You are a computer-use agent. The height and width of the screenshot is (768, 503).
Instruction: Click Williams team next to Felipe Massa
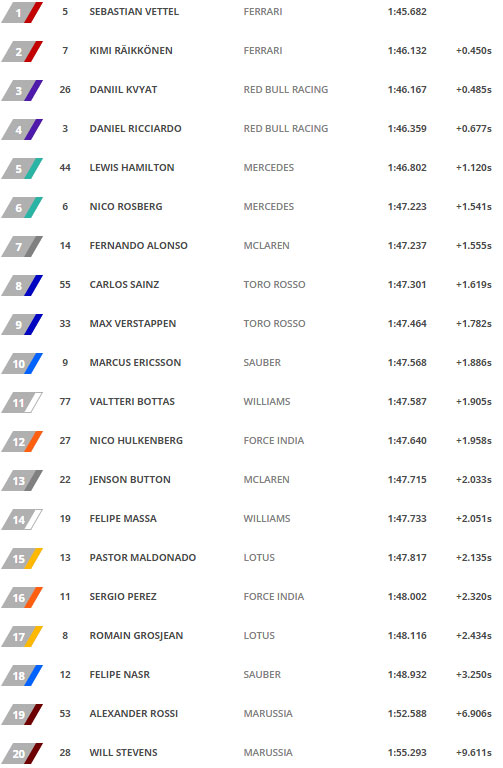click(x=267, y=519)
